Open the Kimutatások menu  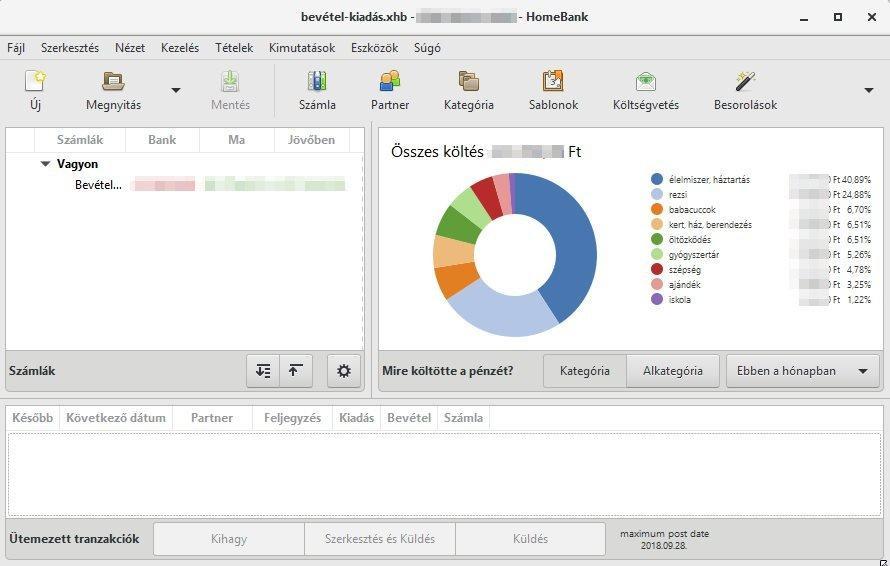click(302, 48)
